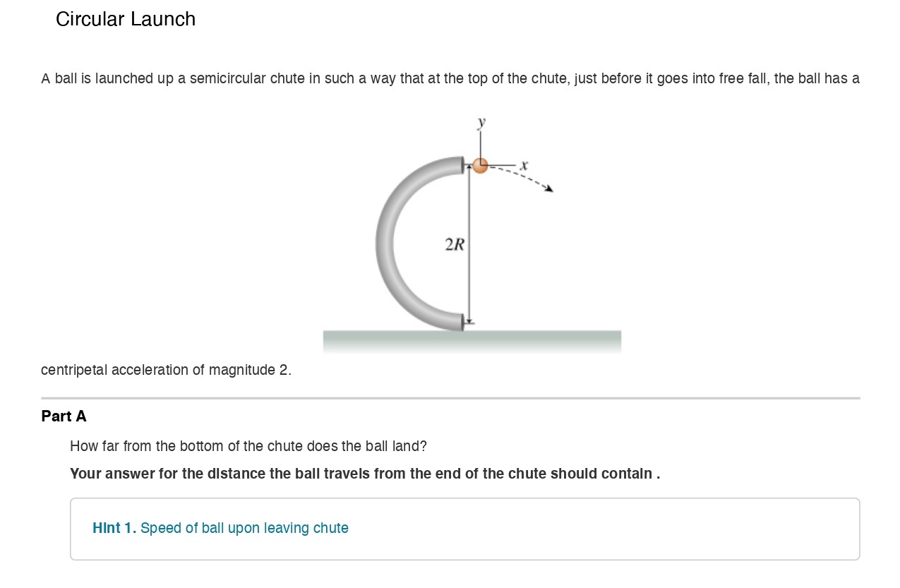This screenshot has width=900, height=588.
Task: Click the 'Part A' heading
Action: pos(64,416)
